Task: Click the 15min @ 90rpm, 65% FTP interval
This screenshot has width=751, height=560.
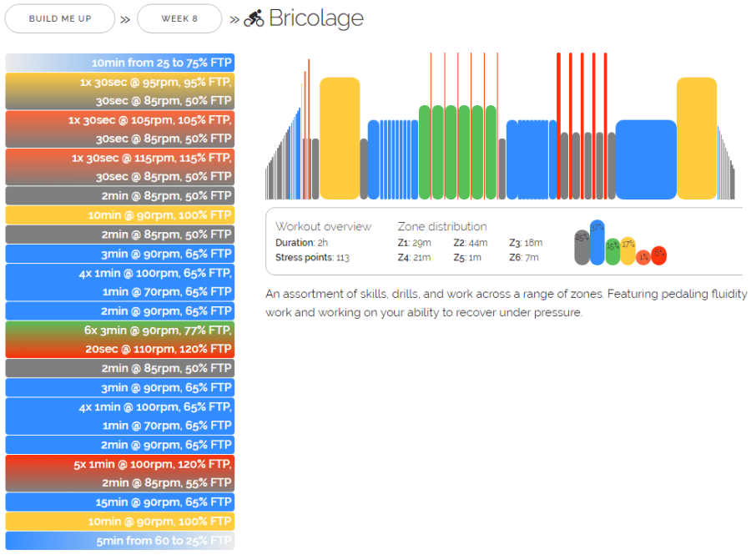Action: click(x=119, y=502)
